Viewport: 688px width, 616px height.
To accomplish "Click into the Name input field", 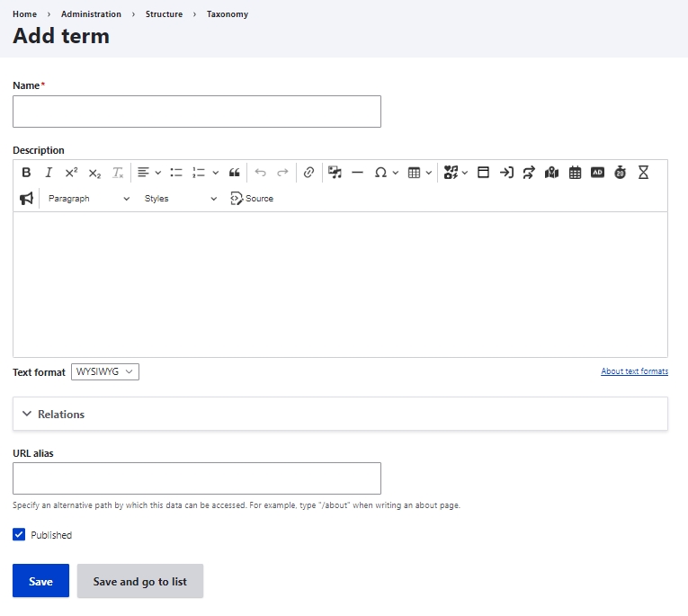I will point(197,112).
